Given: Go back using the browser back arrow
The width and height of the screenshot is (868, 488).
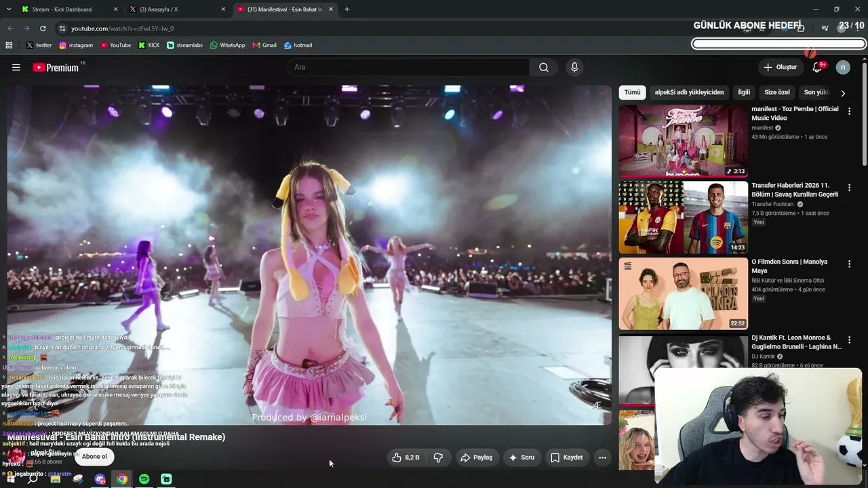Looking at the screenshot, I should pyautogui.click(x=10, y=28).
